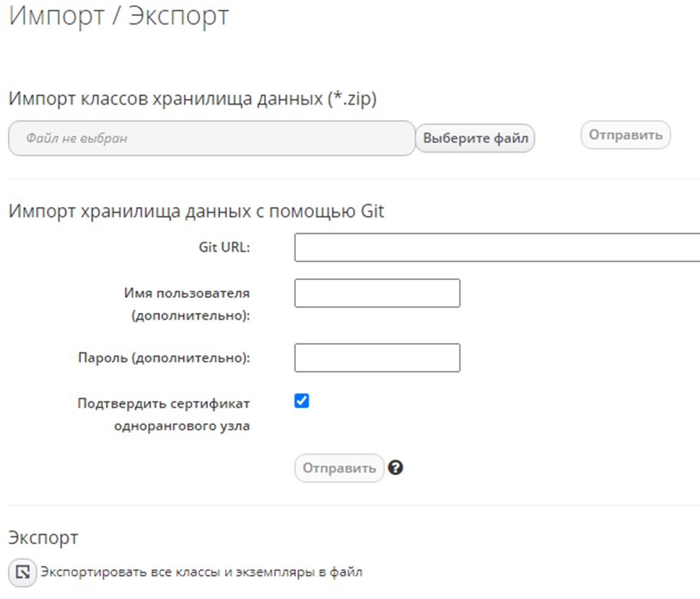Click the 'Имя пользователя (дополнительно):' label
This screenshot has height=599, width=700.
(x=186, y=305)
